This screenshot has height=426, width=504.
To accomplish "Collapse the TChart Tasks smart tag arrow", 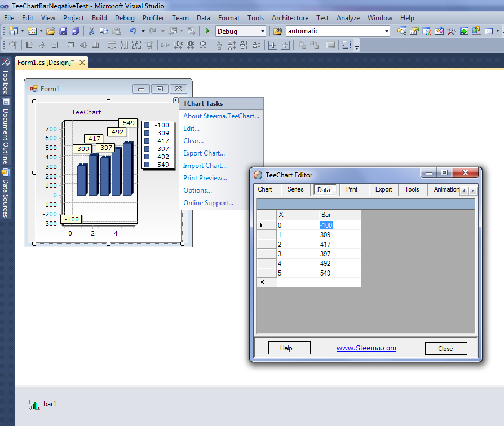I will [175, 100].
